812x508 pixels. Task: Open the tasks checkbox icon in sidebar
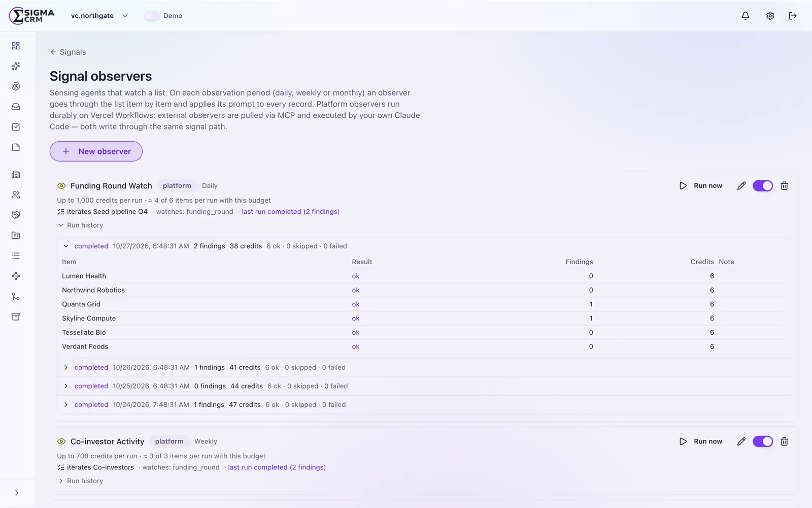coord(16,127)
